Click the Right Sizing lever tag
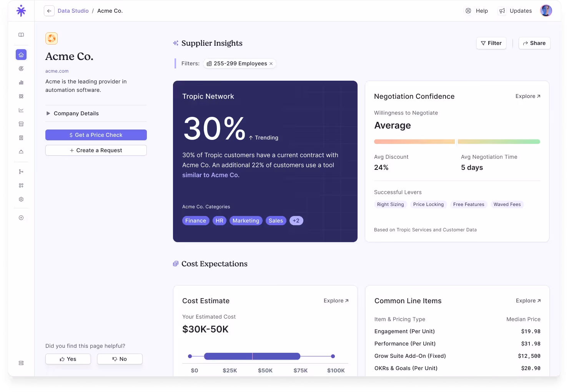Screen dimensions: 569x392 (391, 204)
